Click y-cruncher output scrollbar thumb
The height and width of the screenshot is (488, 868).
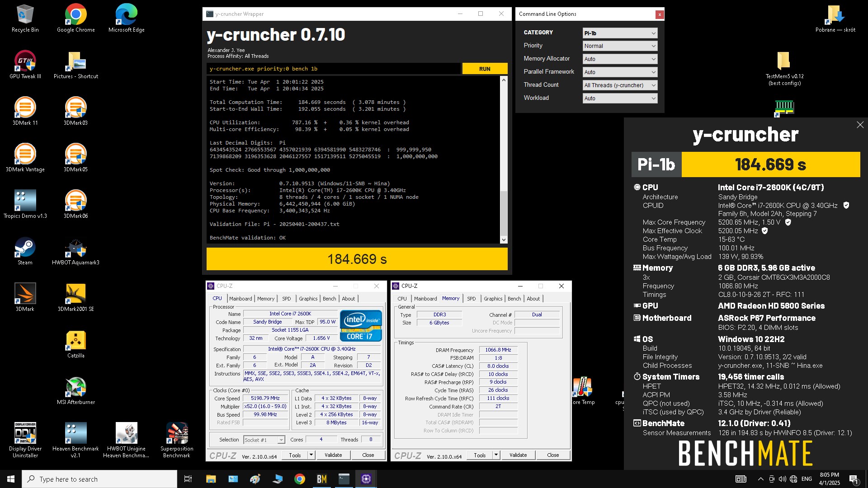pyautogui.click(x=504, y=212)
